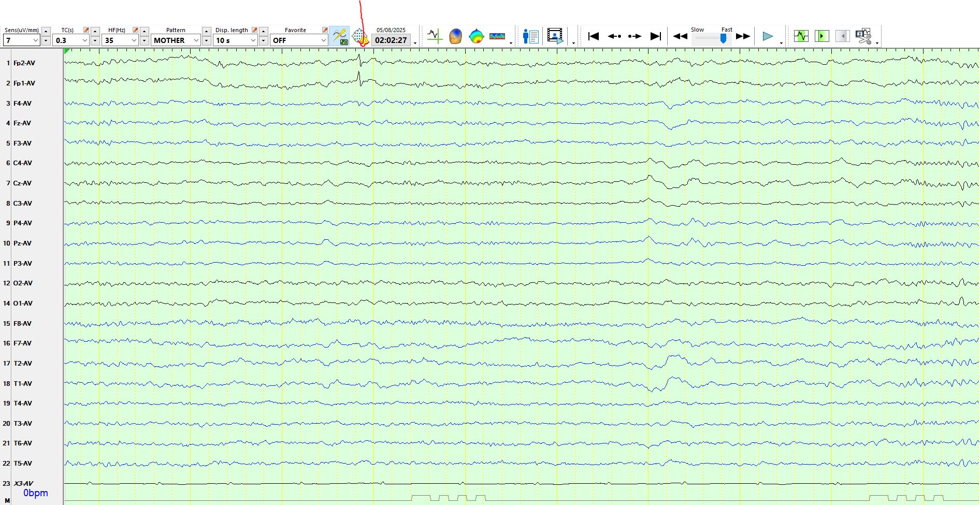Select previous Pattern with the up arrow

207,31
